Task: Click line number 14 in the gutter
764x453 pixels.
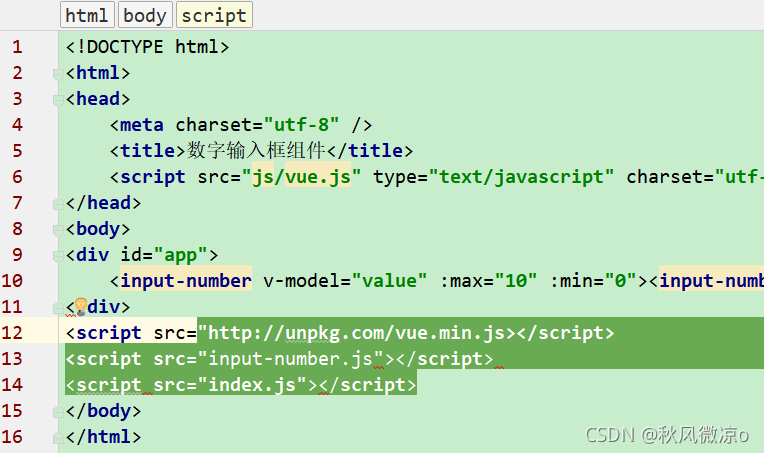Action: coord(12,385)
